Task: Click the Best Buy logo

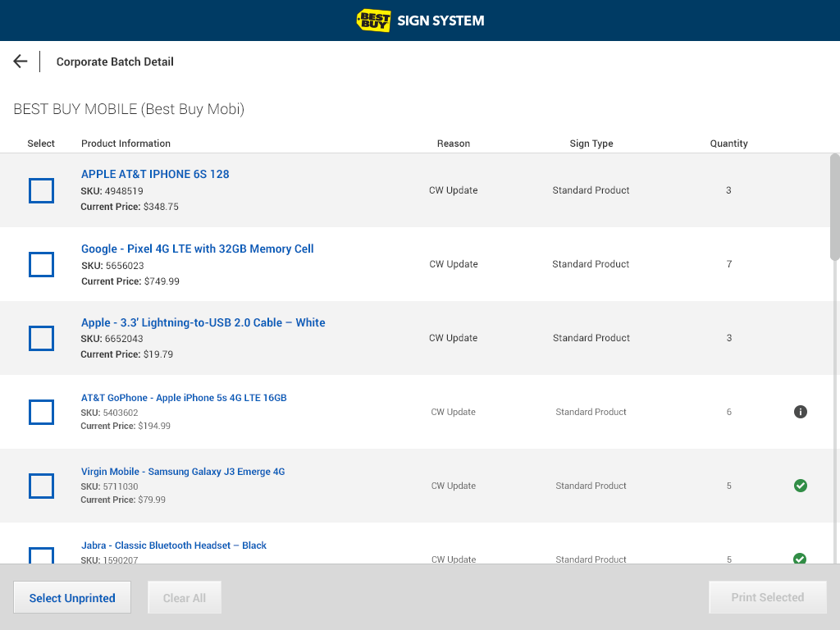Action: 373,21
